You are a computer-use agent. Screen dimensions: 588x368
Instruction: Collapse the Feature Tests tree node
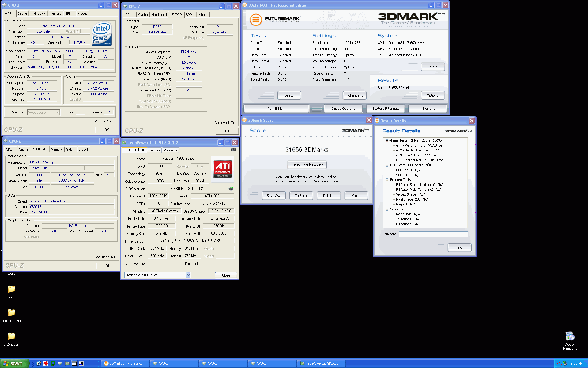pyautogui.click(x=387, y=180)
